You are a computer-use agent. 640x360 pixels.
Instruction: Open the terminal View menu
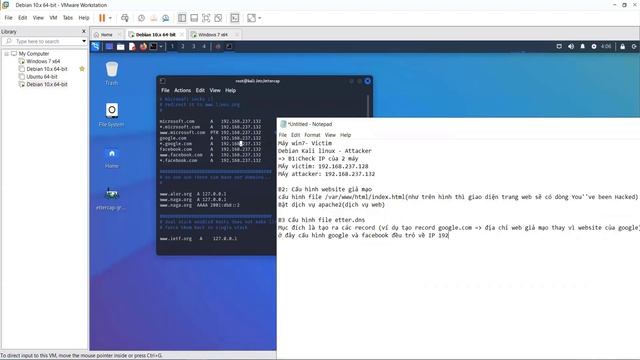tap(215, 90)
